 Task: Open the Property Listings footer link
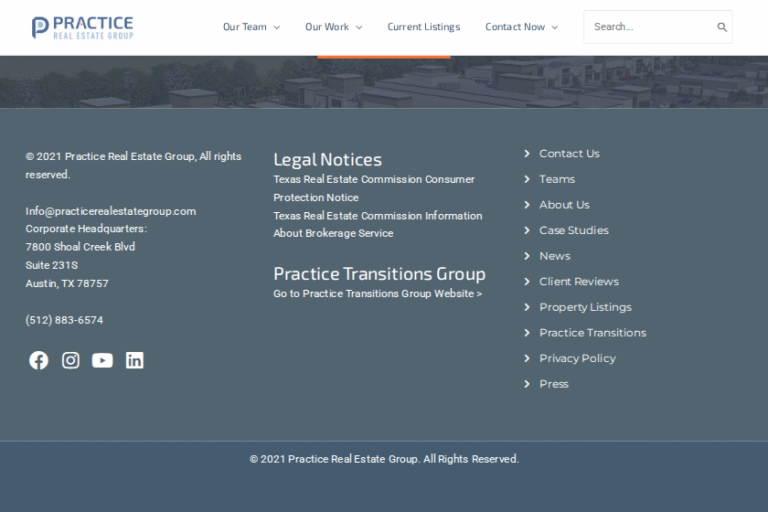585,308
